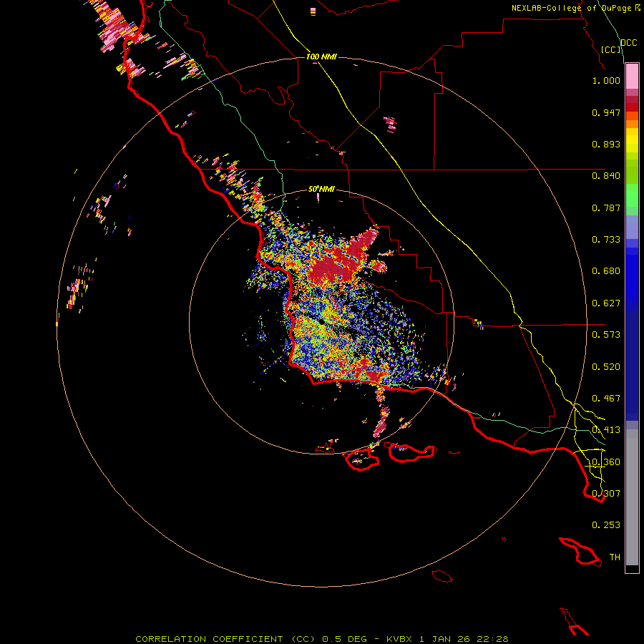Click the TH threshold label in legend
Viewport: 644px width, 644px height.
click(615, 557)
